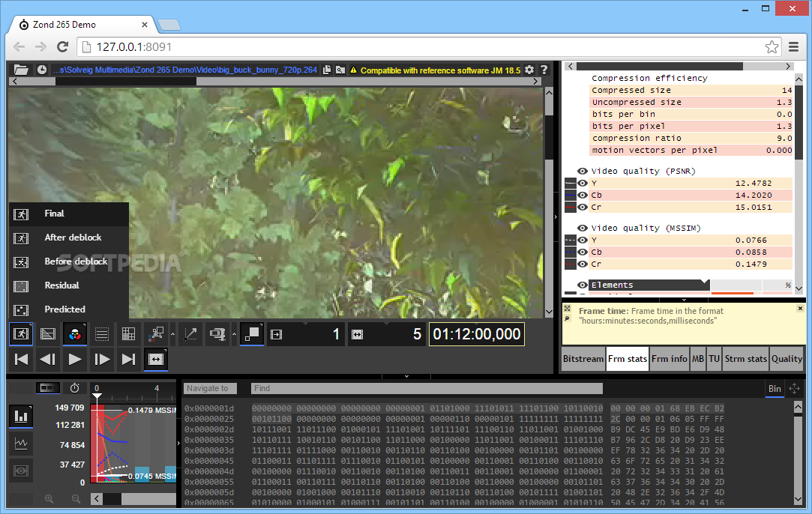Toggle the zoom scale squares icon

pyautogui.click(x=252, y=334)
